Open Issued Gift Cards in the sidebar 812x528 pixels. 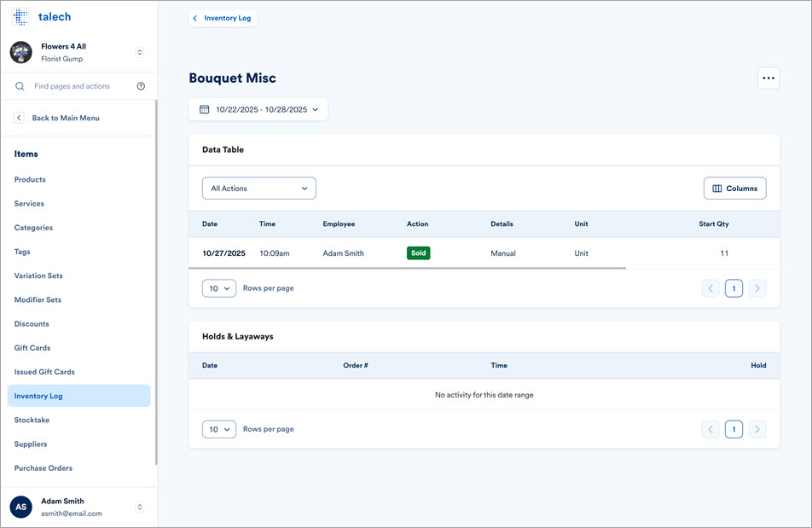pos(44,372)
